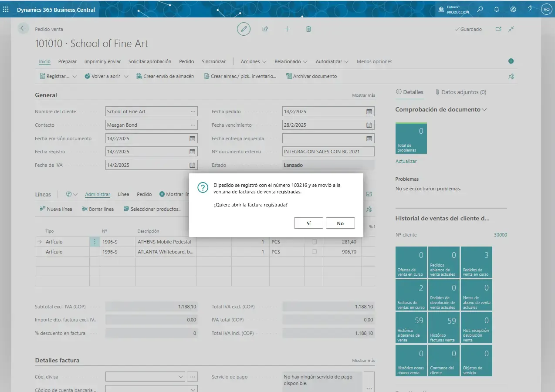Open calendar picker for Fecha pedido
555x392 pixels.
pos(369,112)
